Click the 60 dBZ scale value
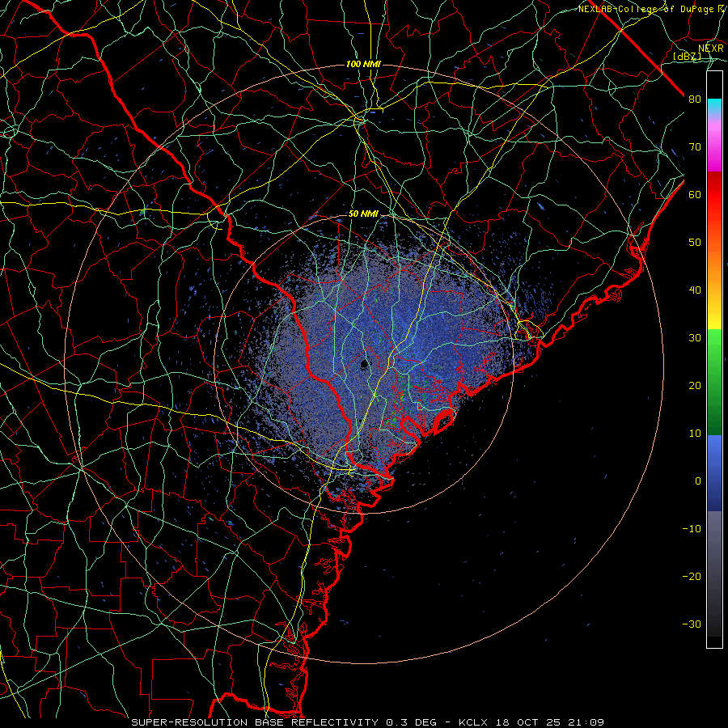The height and width of the screenshot is (728, 728). tap(695, 195)
